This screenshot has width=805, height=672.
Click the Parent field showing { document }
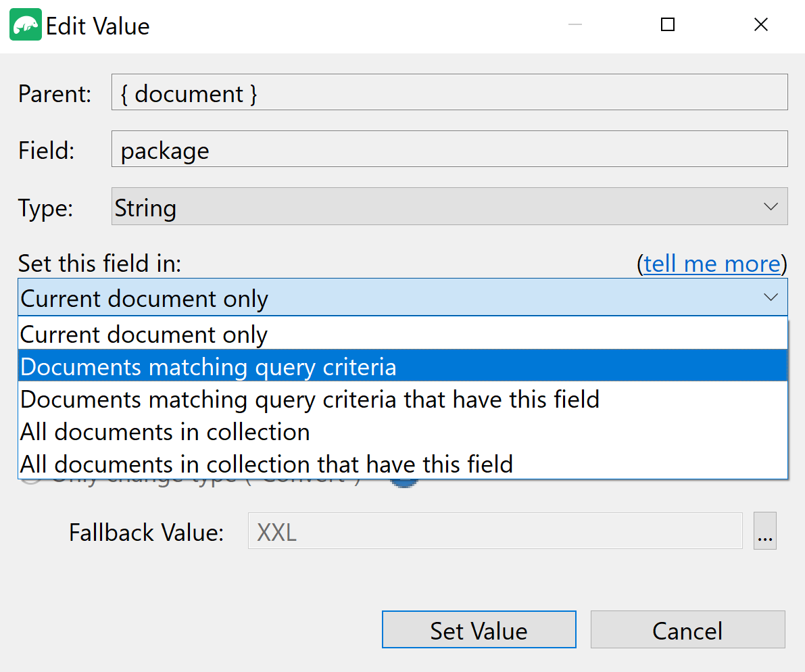[449, 93]
